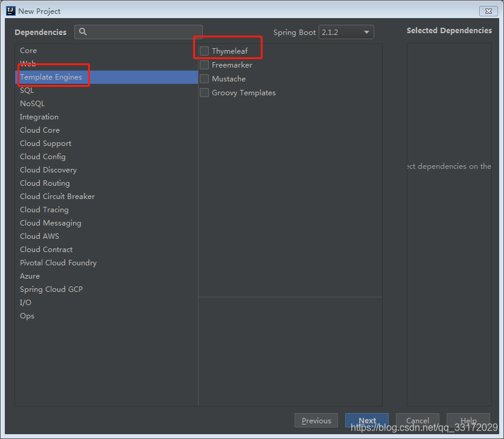Select the Template Engines category
This screenshot has width=504, height=439.
pyautogui.click(x=106, y=77)
